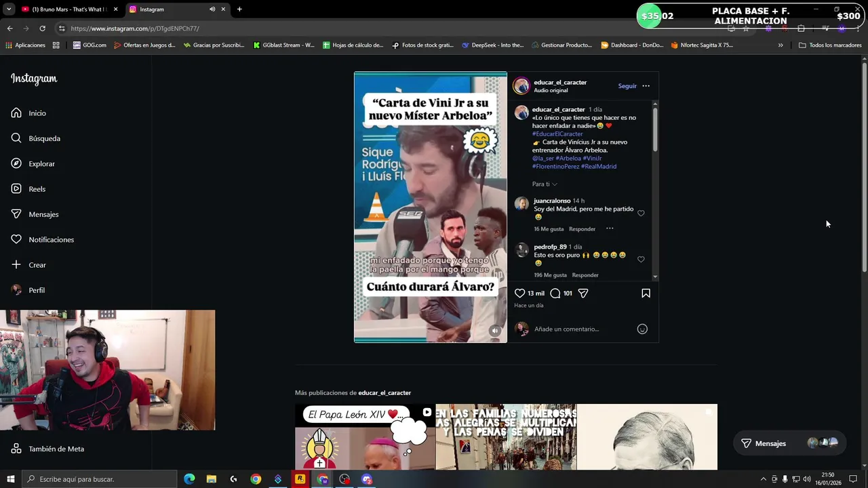Screen dimensions: 868x488
Task: Open the #FlorentinoPerez hashtag
Action: pyautogui.click(x=555, y=167)
